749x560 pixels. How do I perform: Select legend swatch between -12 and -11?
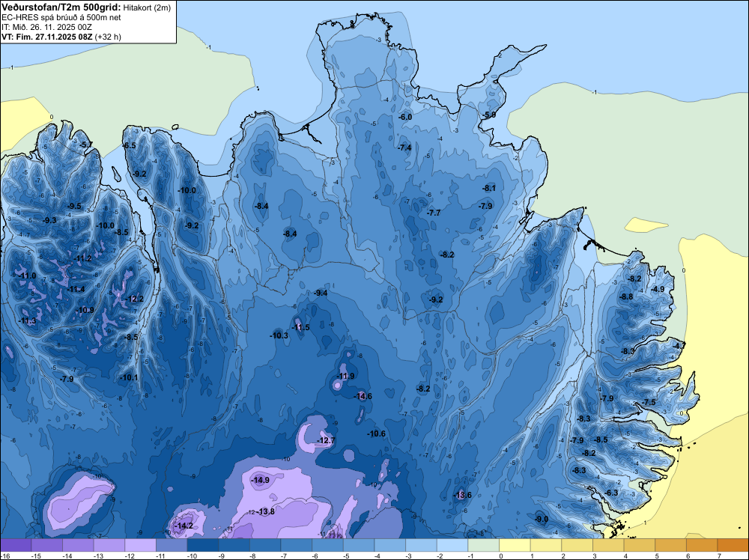[x=141, y=545]
